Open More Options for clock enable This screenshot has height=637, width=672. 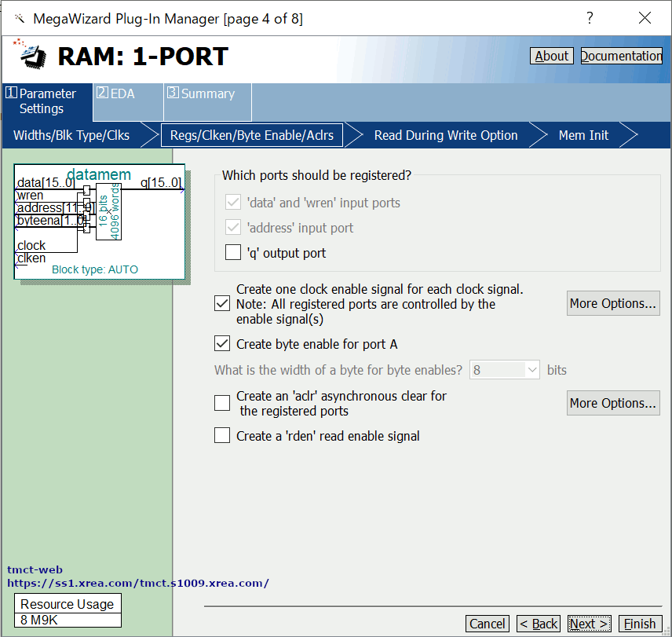[x=613, y=303]
